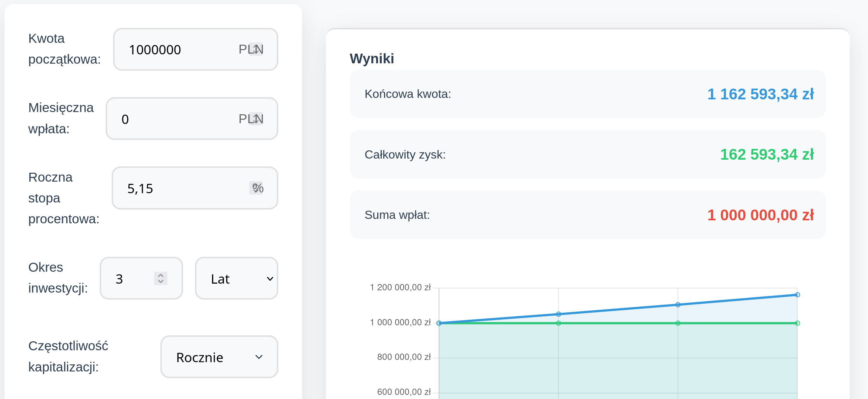Click the Kwota początkowa amount field

pyautogui.click(x=195, y=49)
